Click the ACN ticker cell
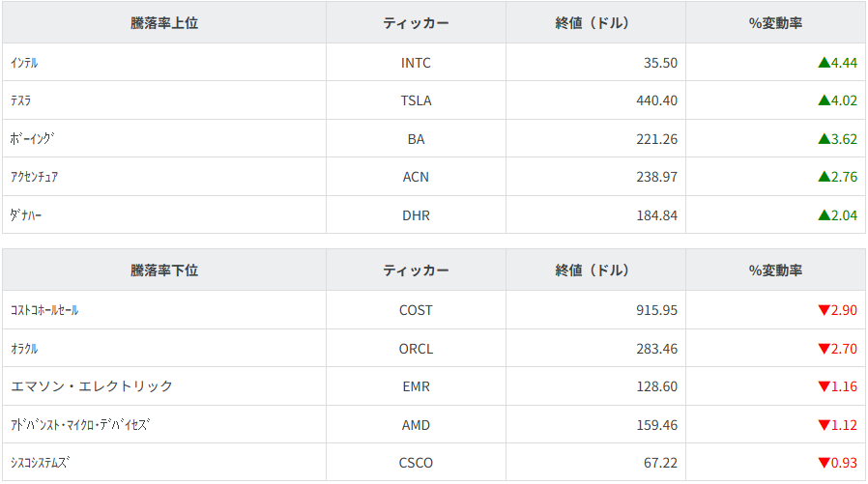Image resolution: width=868 pixels, height=484 pixels. [416, 177]
